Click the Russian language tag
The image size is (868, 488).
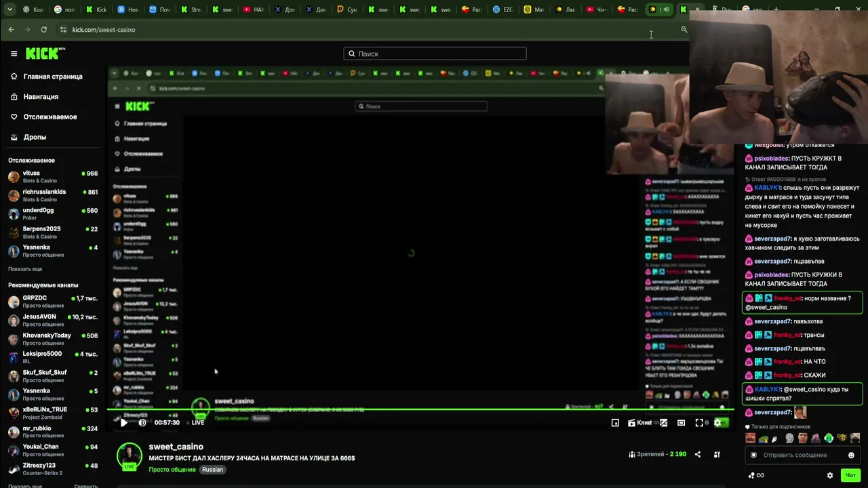tap(212, 470)
